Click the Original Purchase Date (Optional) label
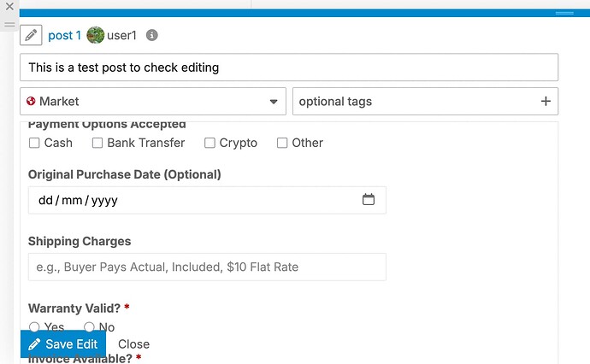 point(125,174)
